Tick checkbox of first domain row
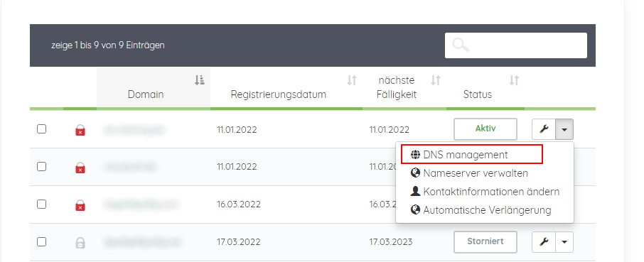Screen dimensions: 644x262 coord(41,129)
